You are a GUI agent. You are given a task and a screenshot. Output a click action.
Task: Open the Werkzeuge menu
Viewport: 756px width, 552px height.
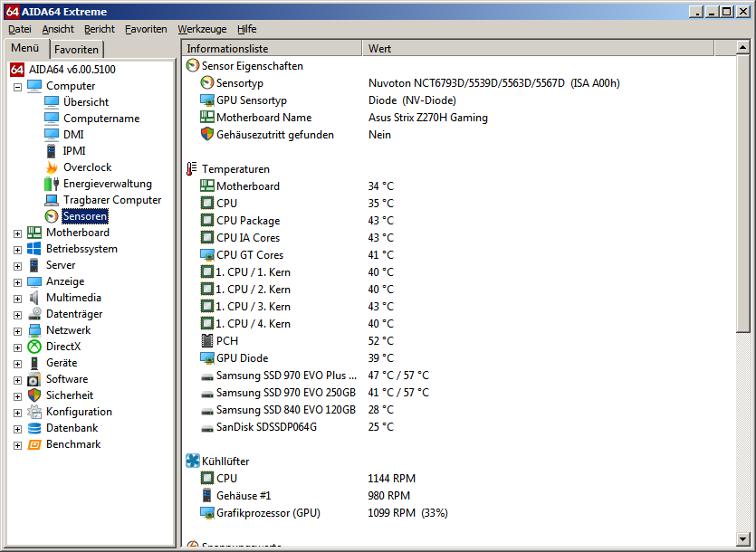coord(202,29)
